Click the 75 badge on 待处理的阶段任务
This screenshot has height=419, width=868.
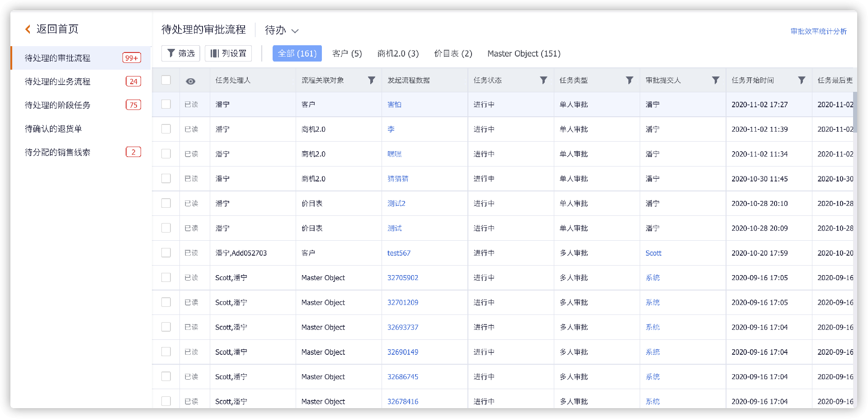click(133, 105)
